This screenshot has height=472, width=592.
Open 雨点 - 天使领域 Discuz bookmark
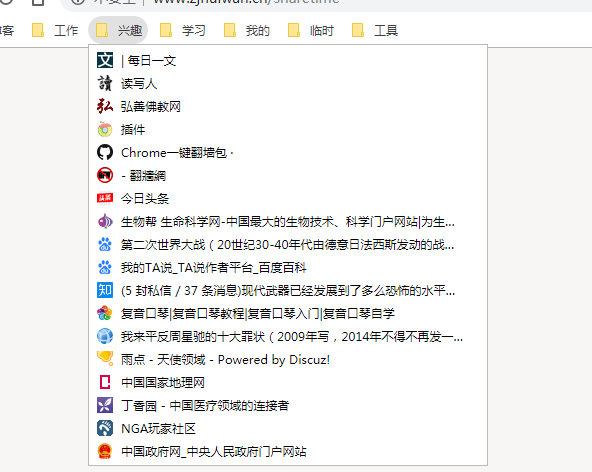288,359
